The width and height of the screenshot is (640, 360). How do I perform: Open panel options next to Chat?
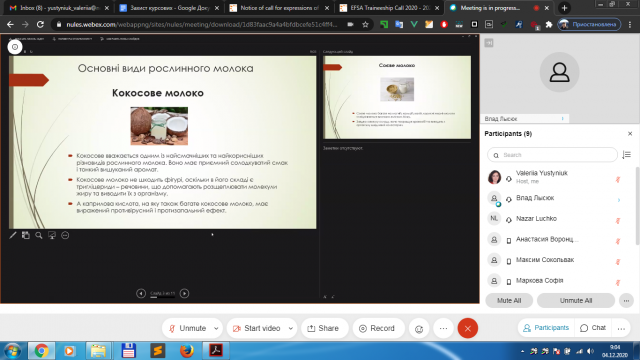621,328
